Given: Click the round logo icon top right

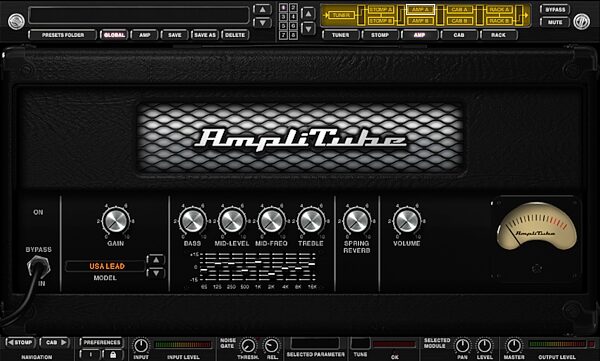Looking at the screenshot, I should 581,21.
